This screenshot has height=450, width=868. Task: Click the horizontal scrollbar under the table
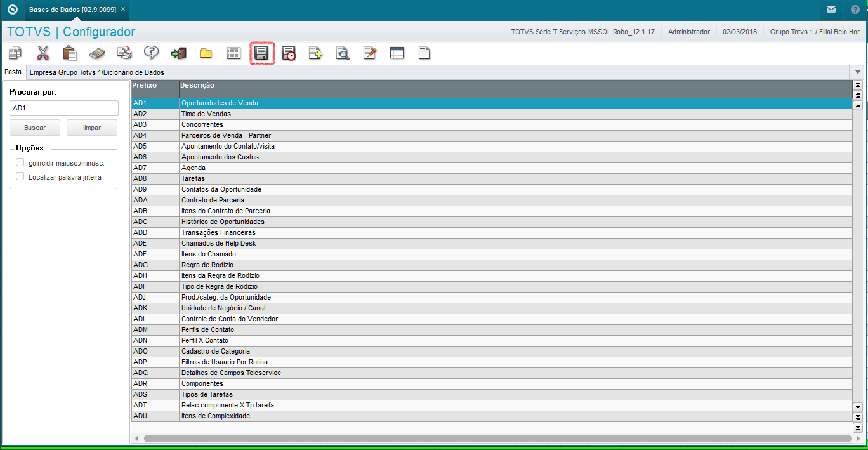(x=497, y=439)
